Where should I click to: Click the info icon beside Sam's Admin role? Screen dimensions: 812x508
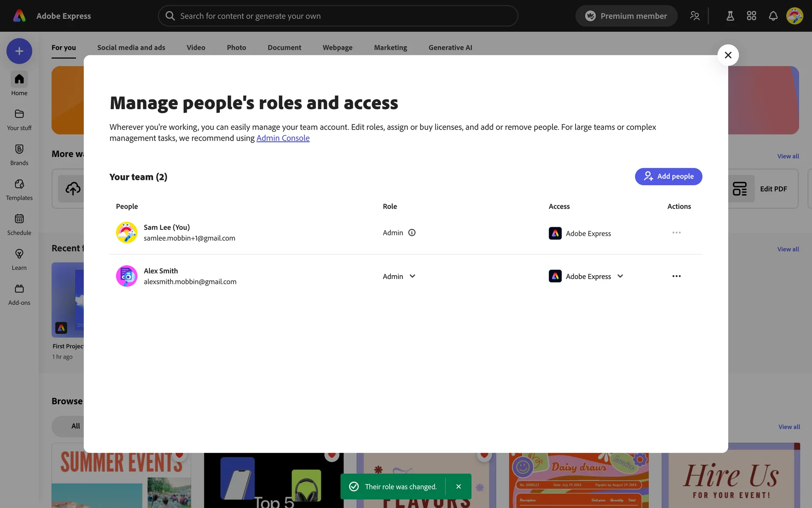click(411, 233)
